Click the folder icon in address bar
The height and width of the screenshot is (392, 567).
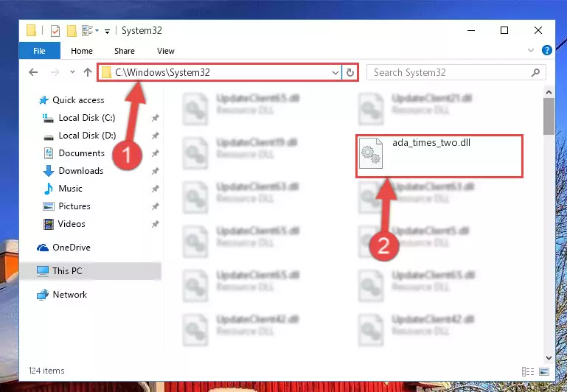(x=106, y=73)
